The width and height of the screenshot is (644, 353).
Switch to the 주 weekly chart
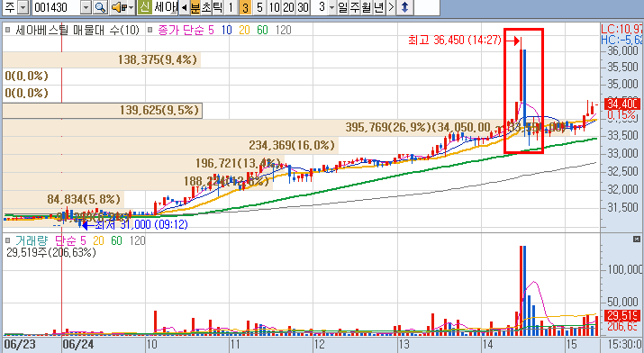click(x=355, y=7)
